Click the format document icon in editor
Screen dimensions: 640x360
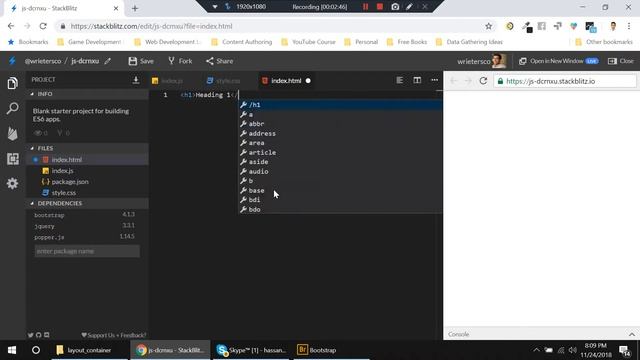400,80
